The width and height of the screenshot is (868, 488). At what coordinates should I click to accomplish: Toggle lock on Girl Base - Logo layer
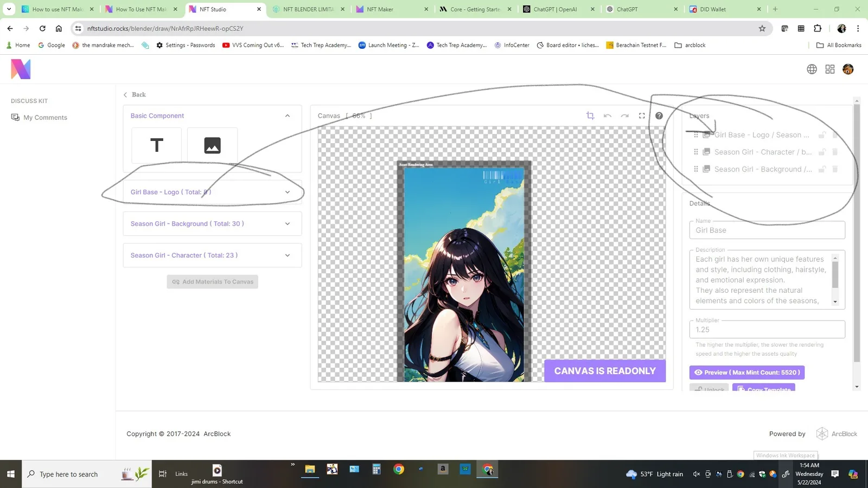click(822, 135)
